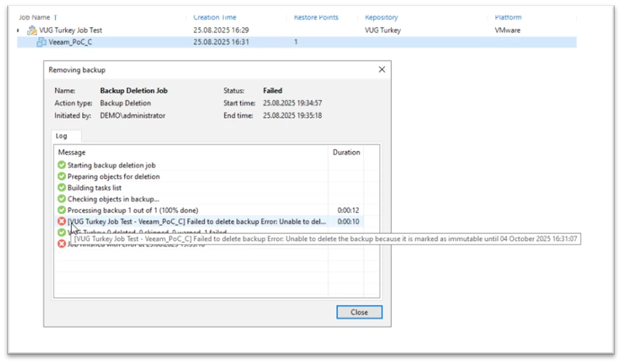Open the Log tab
This screenshot has width=622, height=364.
tap(61, 136)
